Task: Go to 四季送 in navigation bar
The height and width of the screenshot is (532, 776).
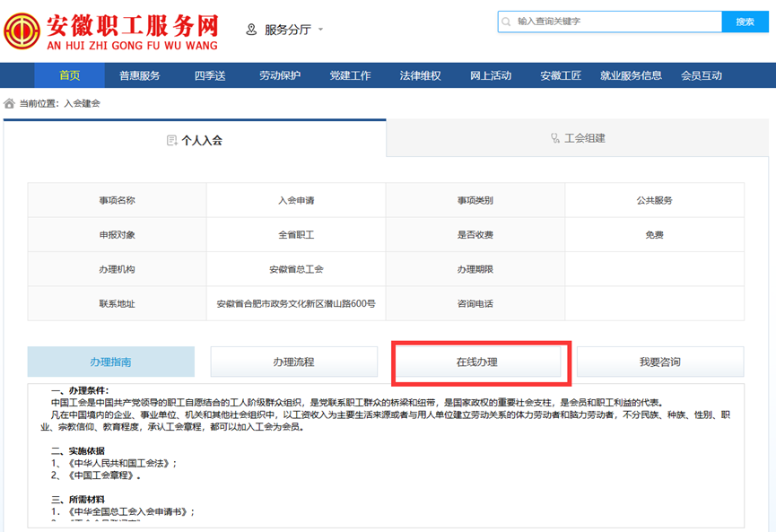Action: tap(209, 75)
